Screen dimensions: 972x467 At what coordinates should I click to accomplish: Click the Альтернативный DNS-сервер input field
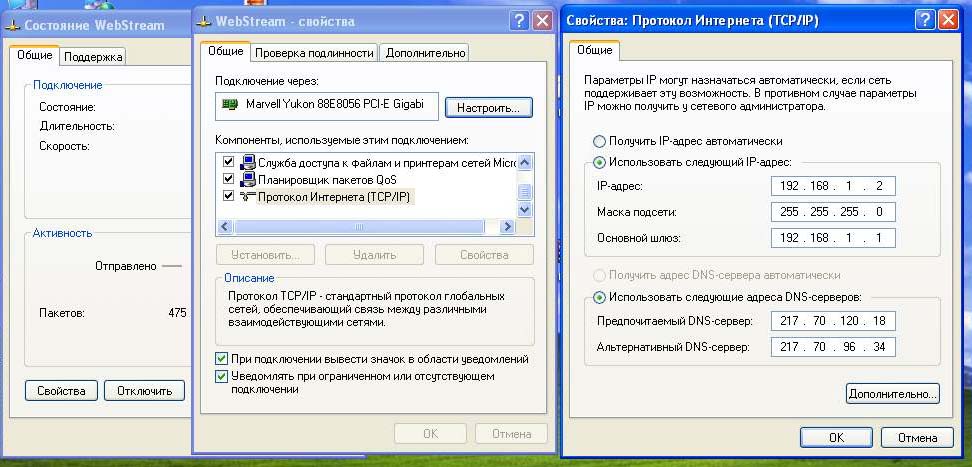tap(833, 347)
